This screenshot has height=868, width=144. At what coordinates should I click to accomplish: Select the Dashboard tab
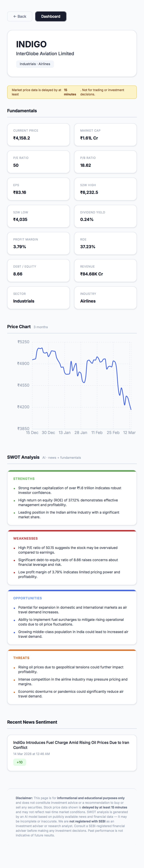coord(51,16)
